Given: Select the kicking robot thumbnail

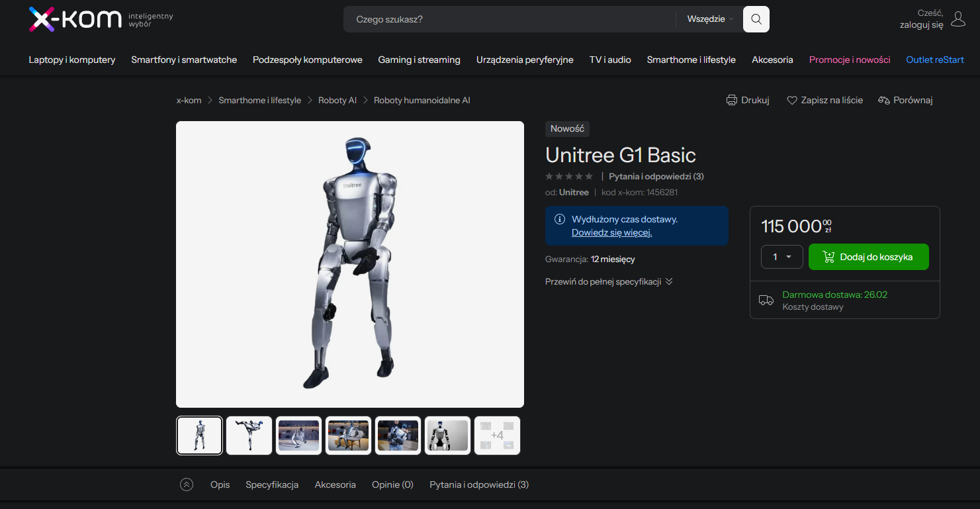Looking at the screenshot, I should (x=249, y=436).
